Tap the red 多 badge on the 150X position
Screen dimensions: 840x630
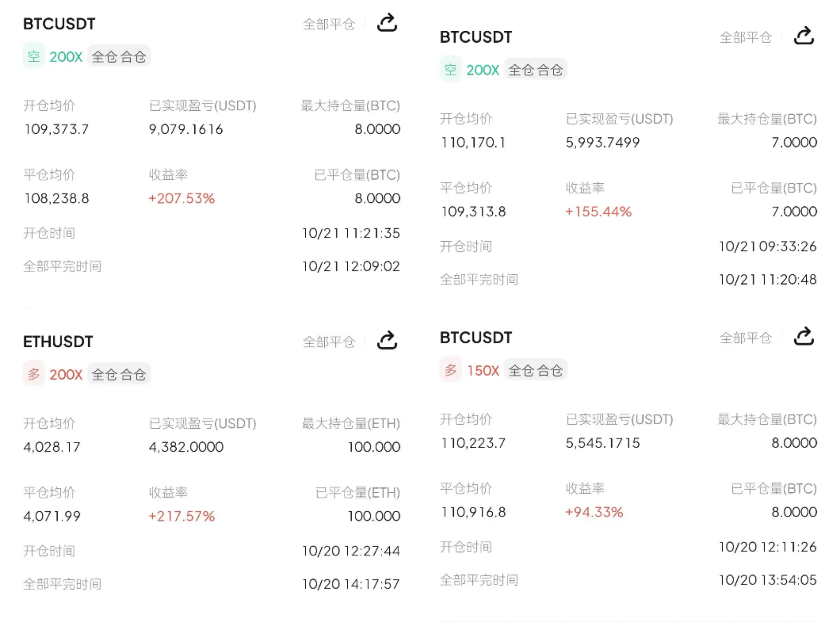[451, 370]
